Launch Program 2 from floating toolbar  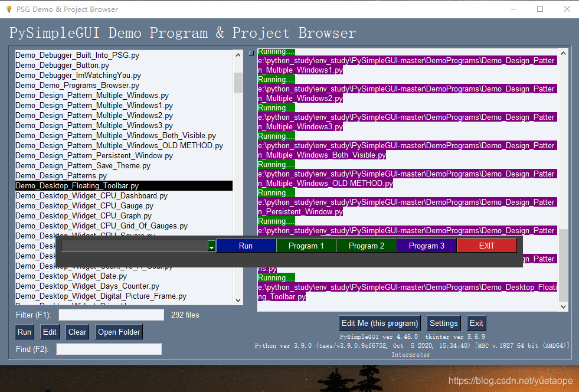[367, 246]
